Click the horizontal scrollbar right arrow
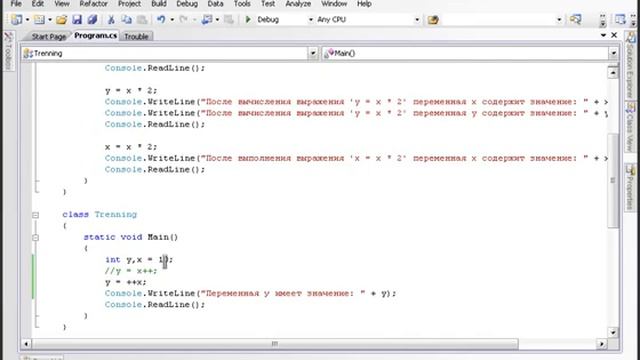This screenshot has height=360, width=640. tap(602, 344)
